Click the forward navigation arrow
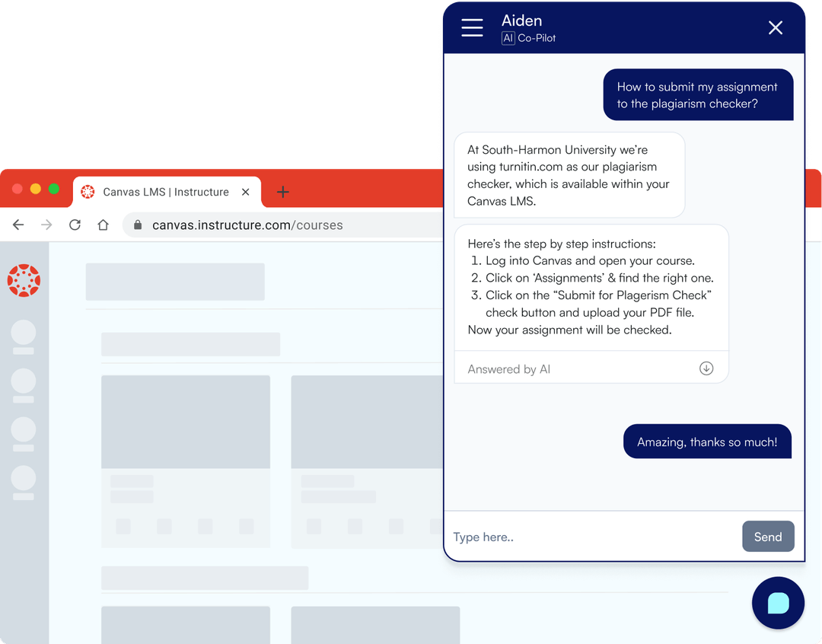 (x=46, y=225)
